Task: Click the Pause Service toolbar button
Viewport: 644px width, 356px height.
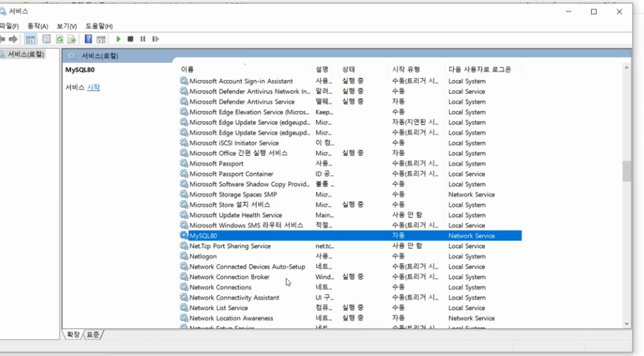Action: tap(143, 39)
